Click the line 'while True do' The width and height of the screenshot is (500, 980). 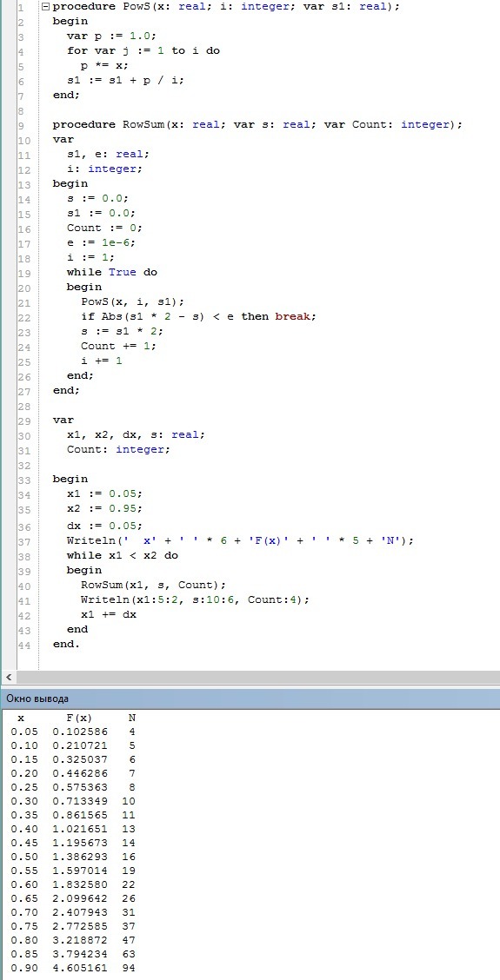click(112, 272)
